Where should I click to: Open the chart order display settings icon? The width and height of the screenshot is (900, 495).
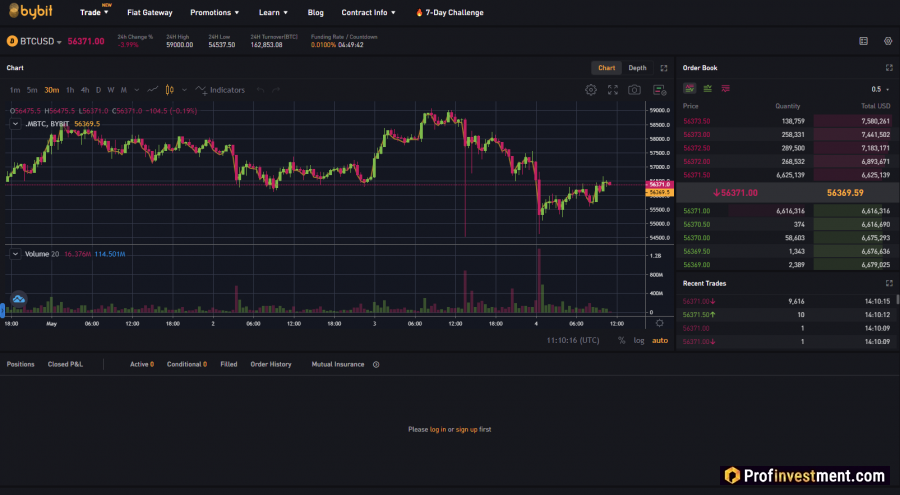click(660, 90)
